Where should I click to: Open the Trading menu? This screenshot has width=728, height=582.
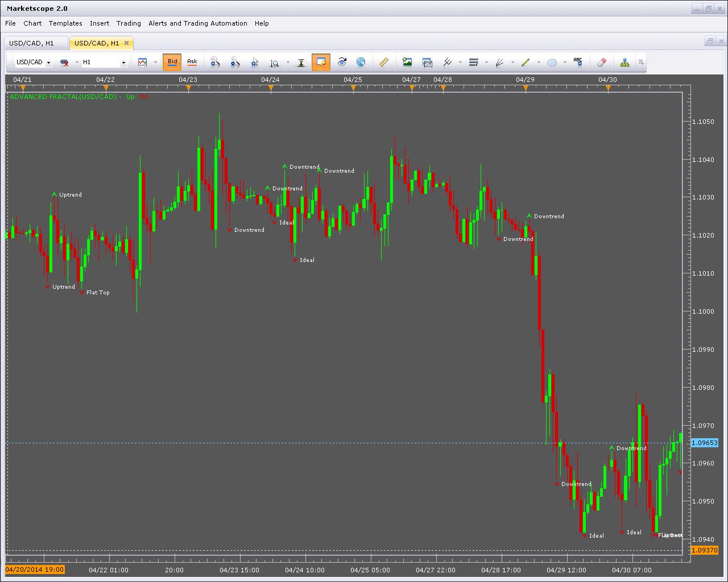click(x=129, y=23)
